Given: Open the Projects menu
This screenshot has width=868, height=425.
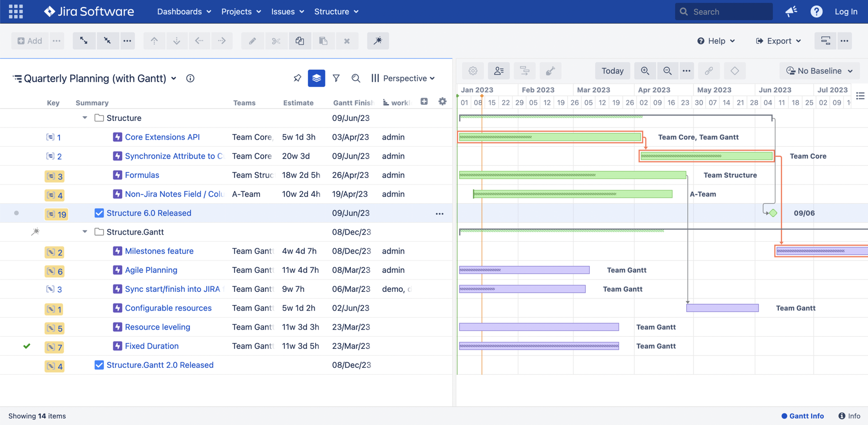Looking at the screenshot, I should (x=241, y=11).
